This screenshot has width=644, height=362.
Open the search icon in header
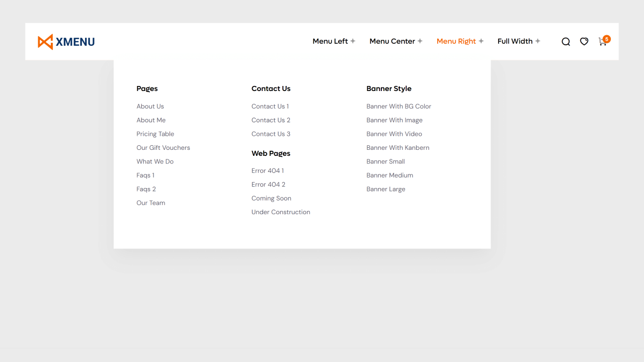coord(566,42)
